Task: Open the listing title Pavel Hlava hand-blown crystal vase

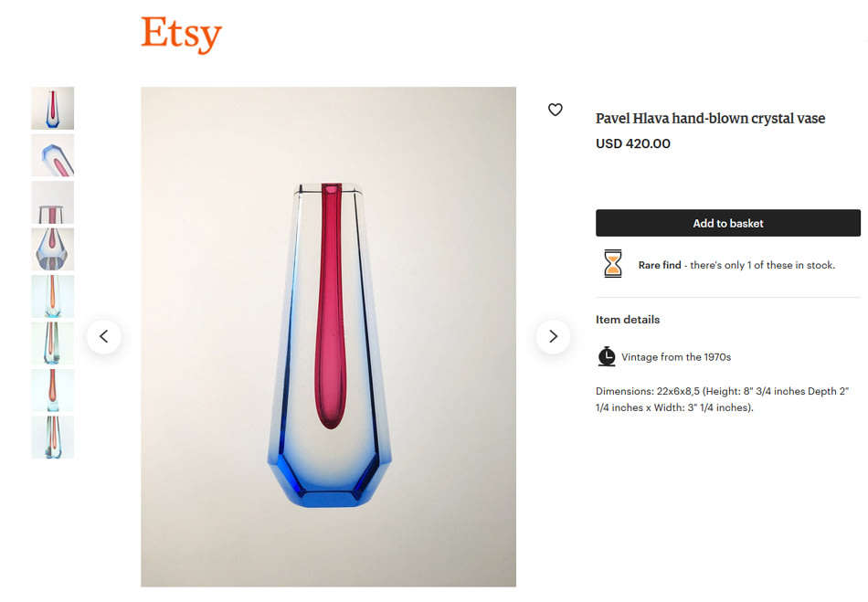Action: point(710,118)
